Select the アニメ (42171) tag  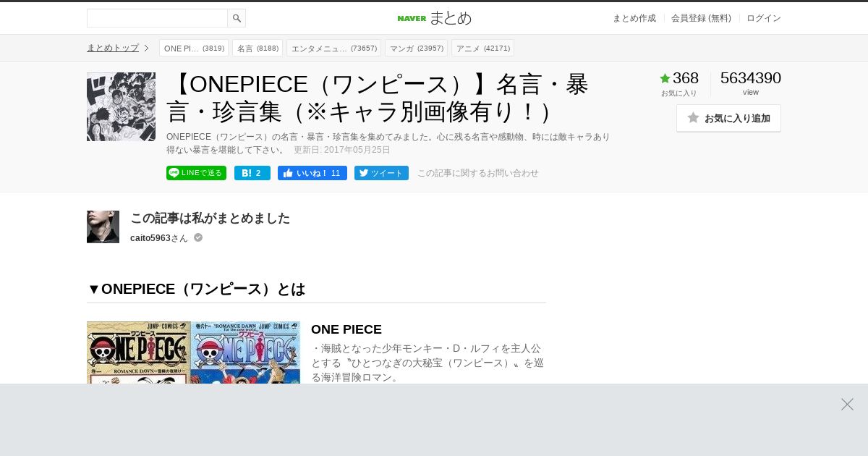pos(483,48)
